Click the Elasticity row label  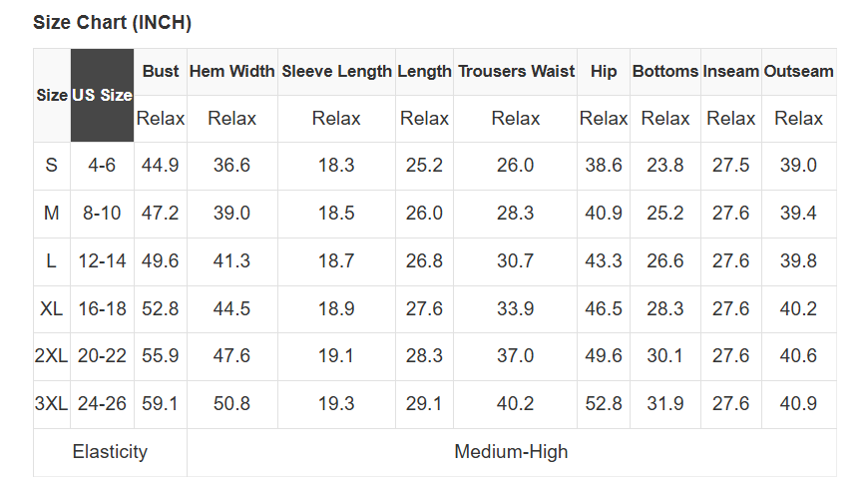(x=110, y=452)
